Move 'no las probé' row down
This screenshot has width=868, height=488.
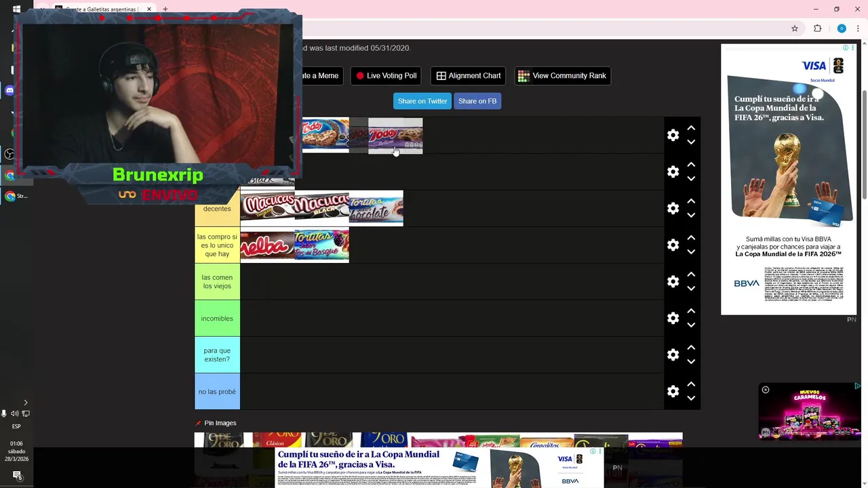[691, 398]
